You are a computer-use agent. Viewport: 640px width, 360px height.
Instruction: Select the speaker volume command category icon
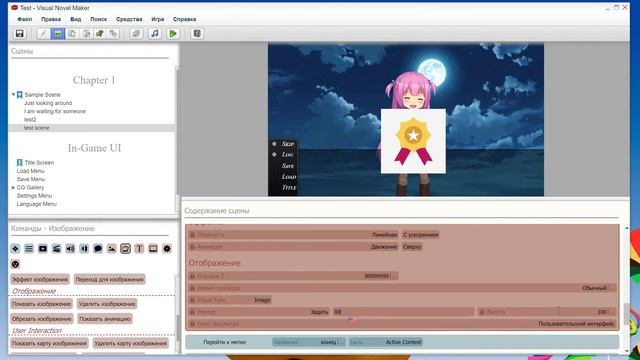[x=70, y=249]
